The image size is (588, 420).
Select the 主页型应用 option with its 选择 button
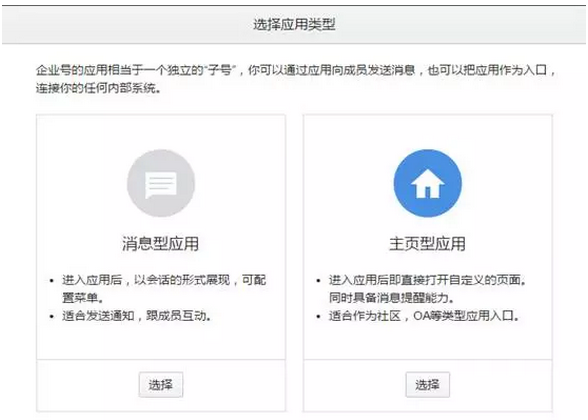428,384
